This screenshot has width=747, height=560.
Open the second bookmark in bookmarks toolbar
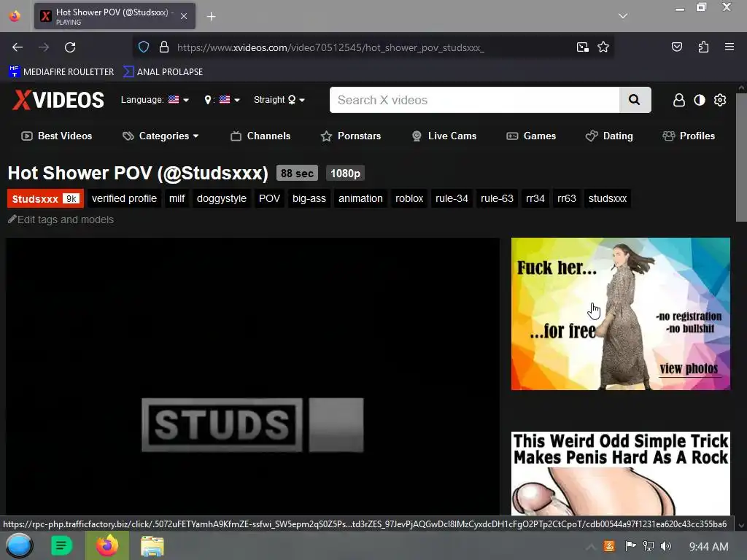(x=163, y=71)
